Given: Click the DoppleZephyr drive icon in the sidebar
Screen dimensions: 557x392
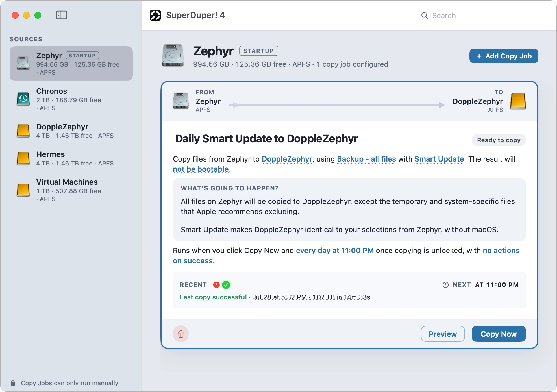Looking at the screenshot, I should (x=23, y=131).
